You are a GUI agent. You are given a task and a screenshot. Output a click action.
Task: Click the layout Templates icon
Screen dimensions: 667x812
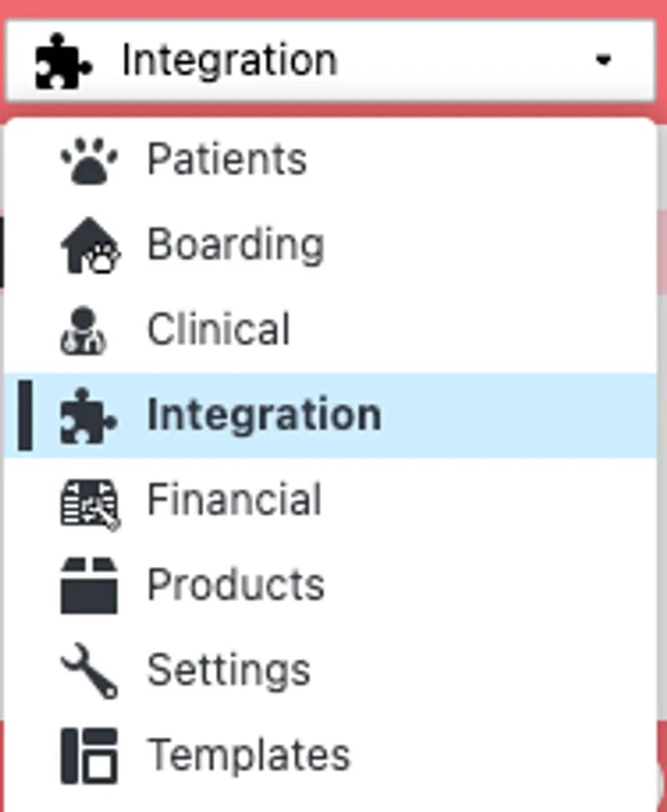point(88,756)
